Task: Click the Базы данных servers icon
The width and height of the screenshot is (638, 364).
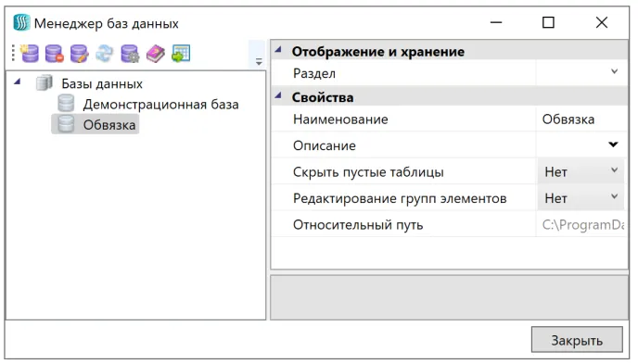Action: click(44, 82)
